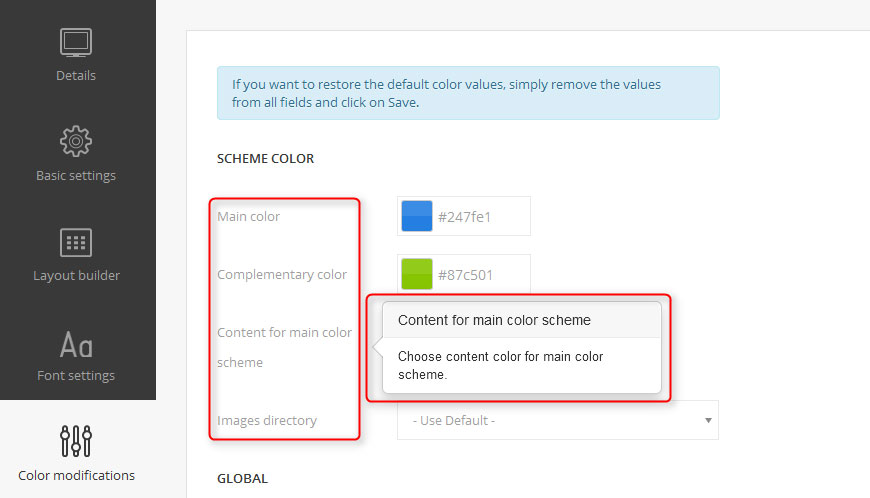Viewport: 870px width, 498px height.
Task: Go to Layout builder tab label
Action: 77,276
